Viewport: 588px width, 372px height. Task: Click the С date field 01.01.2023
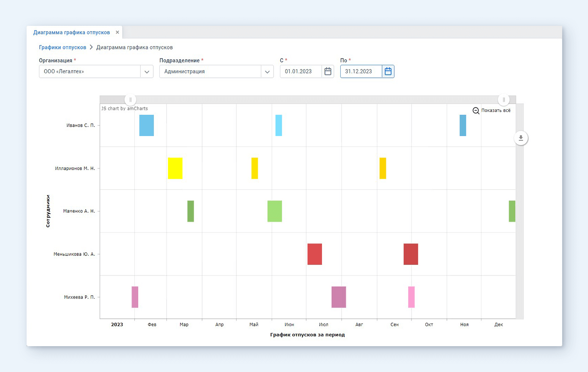[x=301, y=71]
